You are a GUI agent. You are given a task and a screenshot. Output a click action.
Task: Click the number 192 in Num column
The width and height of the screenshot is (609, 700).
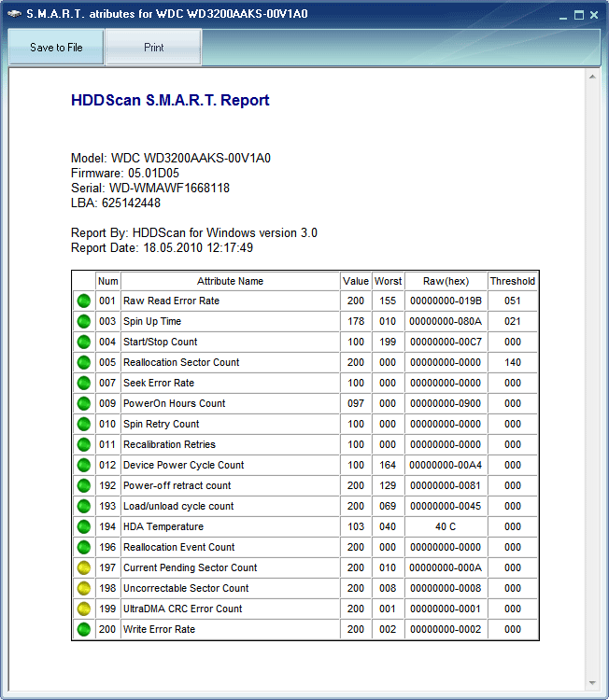coord(107,485)
